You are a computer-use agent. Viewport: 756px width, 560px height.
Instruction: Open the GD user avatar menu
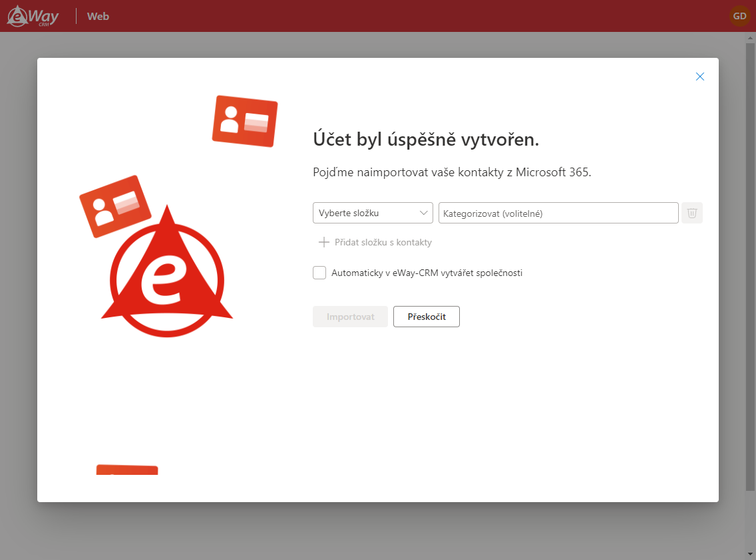point(739,16)
